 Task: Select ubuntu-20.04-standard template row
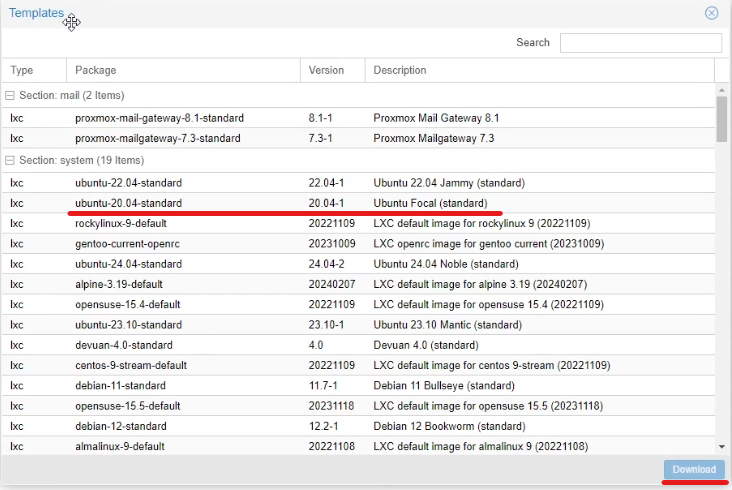click(358, 203)
